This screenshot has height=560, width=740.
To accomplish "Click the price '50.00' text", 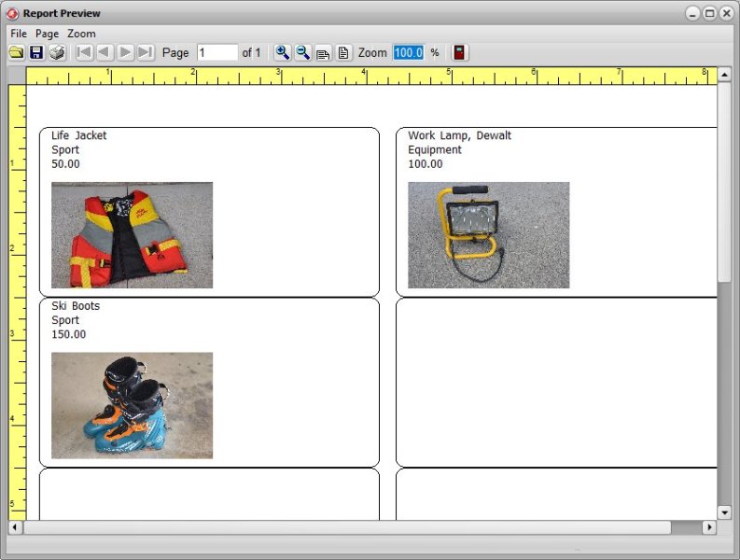I will (x=65, y=164).
